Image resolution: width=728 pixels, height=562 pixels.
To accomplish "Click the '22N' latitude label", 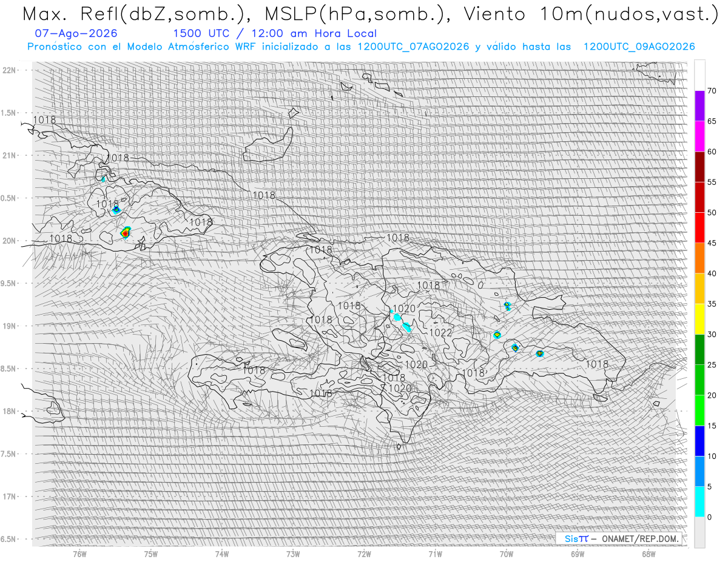I will point(8,70).
